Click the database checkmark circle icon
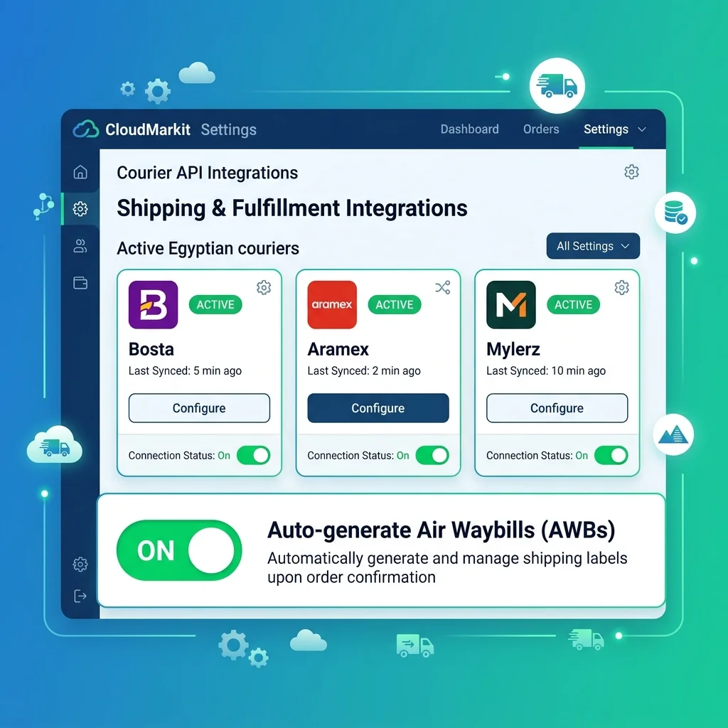 (x=675, y=213)
